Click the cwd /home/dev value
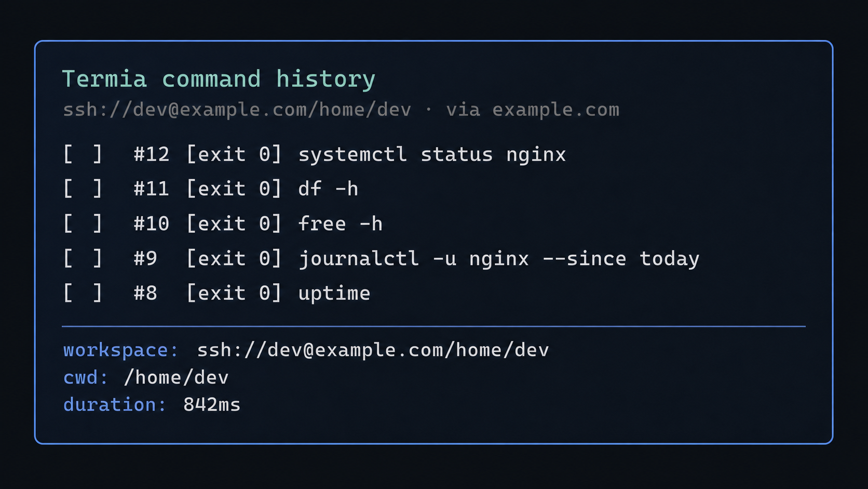This screenshot has width=868, height=489. click(176, 377)
